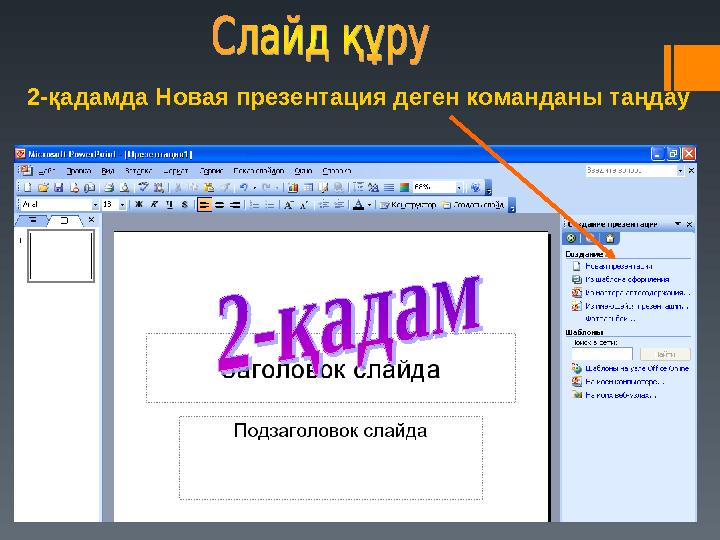Switch to the Slides tab in the left pane
The image size is (720, 540).
point(64,220)
